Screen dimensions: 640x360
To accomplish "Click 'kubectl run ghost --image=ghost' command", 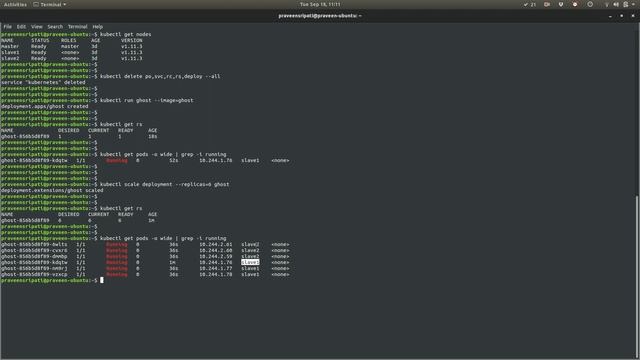I will [147, 100].
